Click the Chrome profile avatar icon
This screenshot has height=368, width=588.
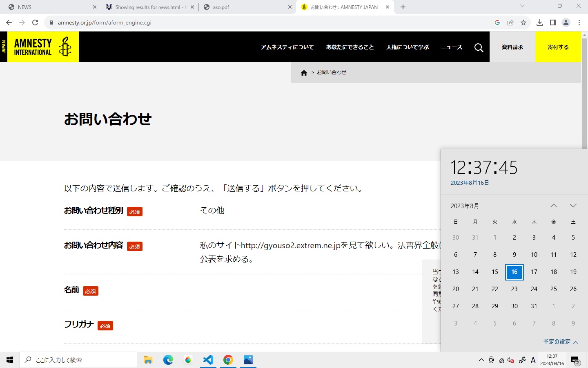click(x=566, y=22)
